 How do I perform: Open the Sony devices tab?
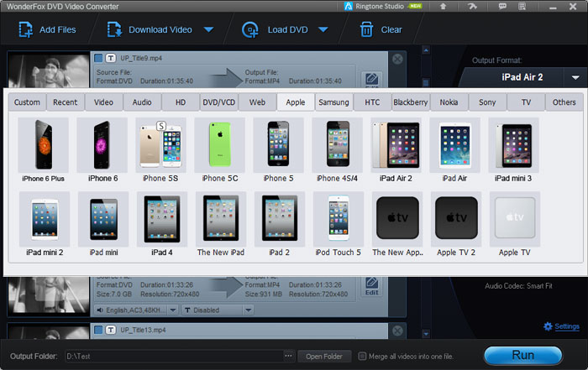pyautogui.click(x=487, y=102)
